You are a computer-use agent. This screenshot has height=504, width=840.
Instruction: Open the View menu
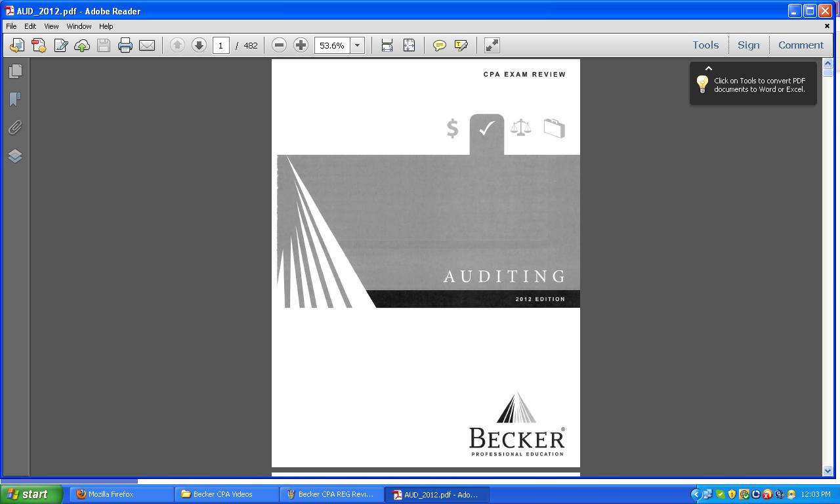51,26
